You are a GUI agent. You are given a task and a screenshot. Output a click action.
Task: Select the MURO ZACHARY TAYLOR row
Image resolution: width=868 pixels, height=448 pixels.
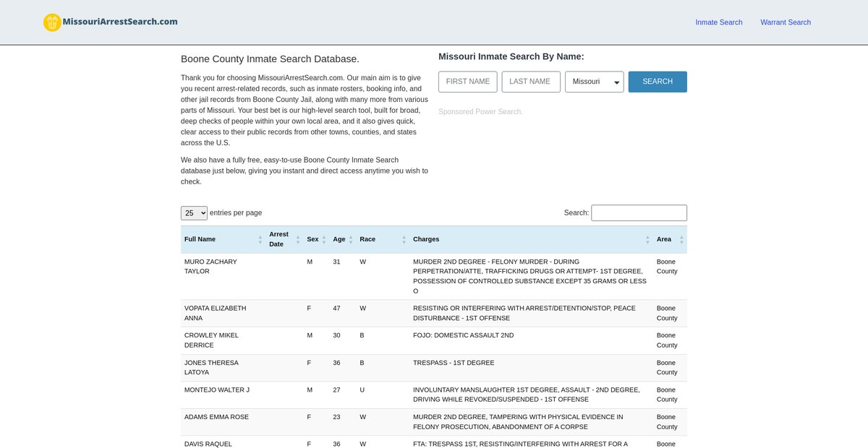point(210,267)
